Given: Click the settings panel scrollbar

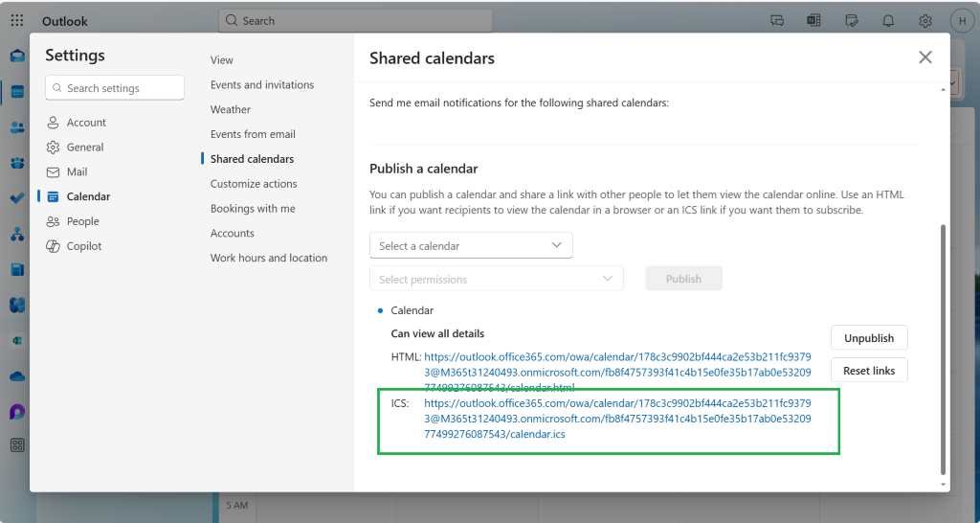Looking at the screenshot, I should pos(943,349).
